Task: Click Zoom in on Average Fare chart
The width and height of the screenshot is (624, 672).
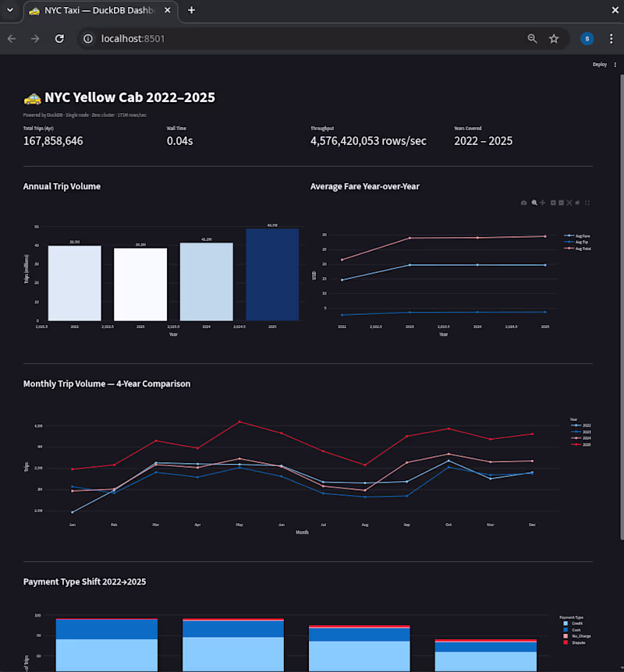Action: coord(553,203)
